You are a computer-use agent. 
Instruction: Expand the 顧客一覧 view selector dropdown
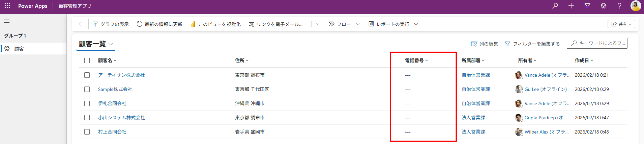[111, 44]
